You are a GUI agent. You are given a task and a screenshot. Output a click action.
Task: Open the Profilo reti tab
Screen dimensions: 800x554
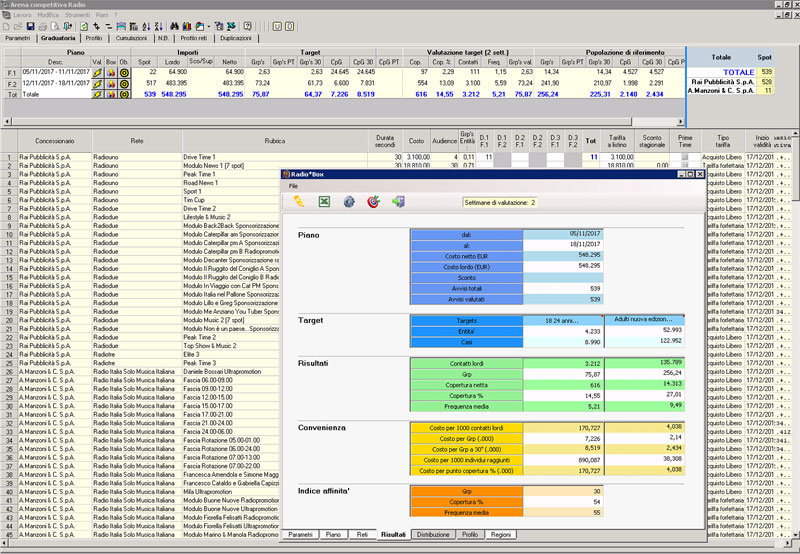[194, 37]
